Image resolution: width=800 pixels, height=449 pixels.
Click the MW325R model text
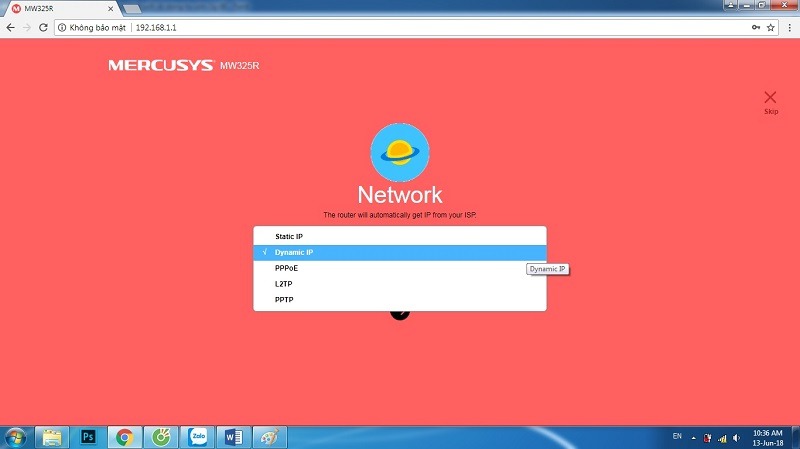[239, 66]
